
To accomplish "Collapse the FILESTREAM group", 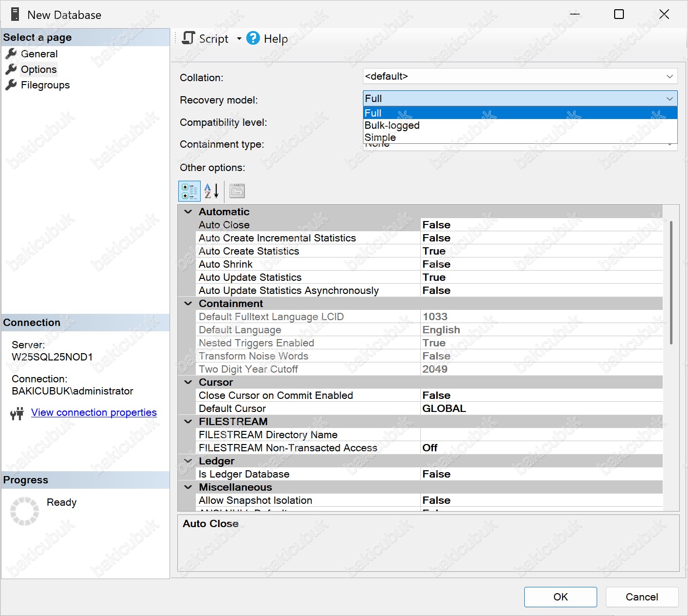I will pyautogui.click(x=188, y=422).
